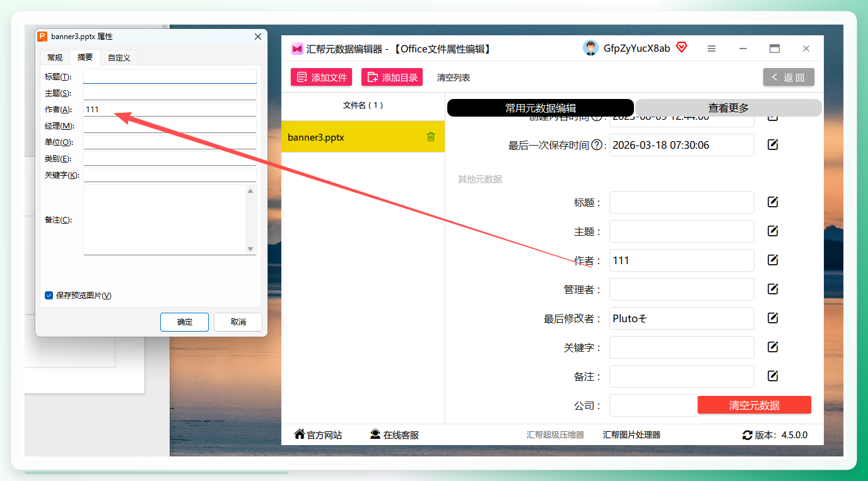The height and width of the screenshot is (481, 868).
Task: Click 取消 in properties dialog
Action: [x=238, y=322]
